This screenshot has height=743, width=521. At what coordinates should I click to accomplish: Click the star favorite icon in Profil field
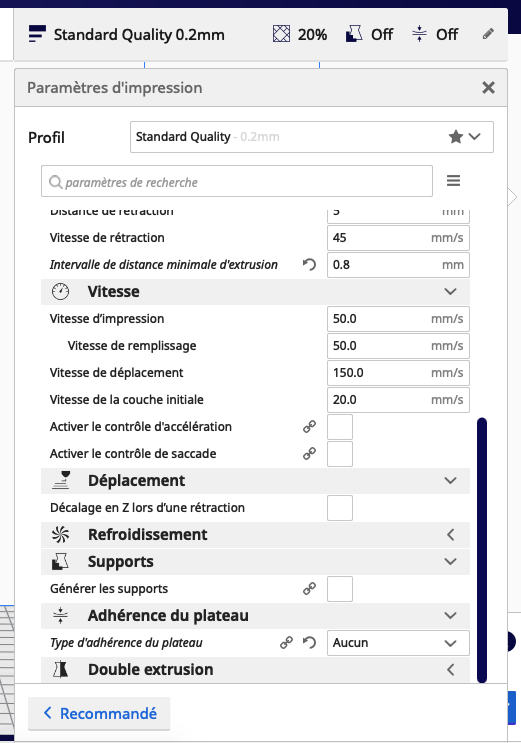(456, 137)
